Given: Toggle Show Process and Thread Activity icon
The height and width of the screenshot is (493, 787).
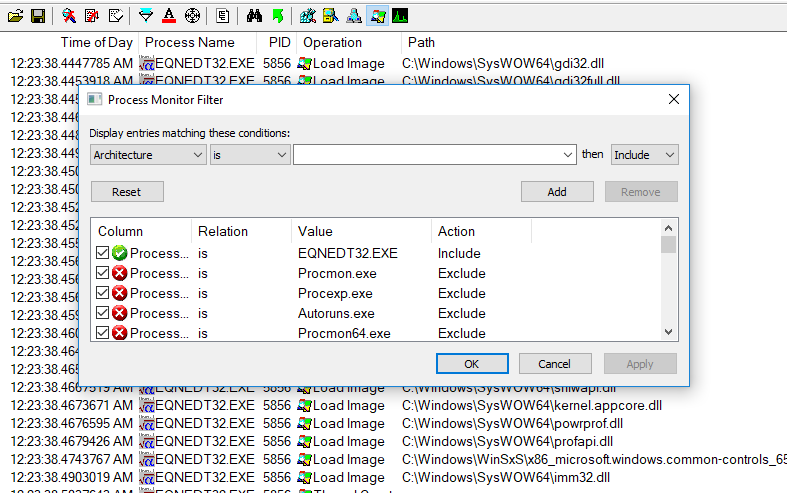Looking at the screenshot, I should click(377, 16).
